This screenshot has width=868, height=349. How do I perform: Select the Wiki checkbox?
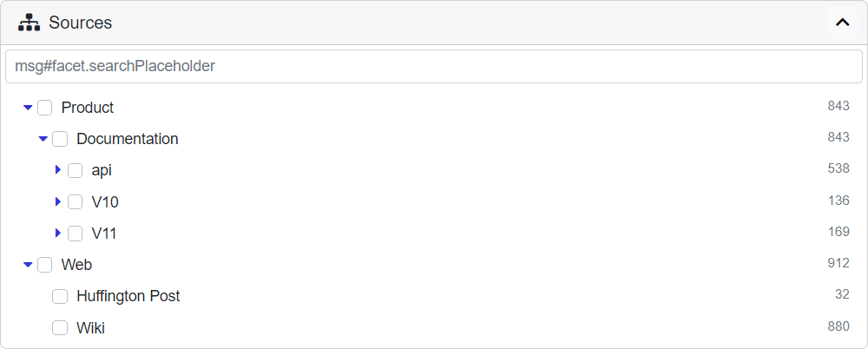coord(60,328)
